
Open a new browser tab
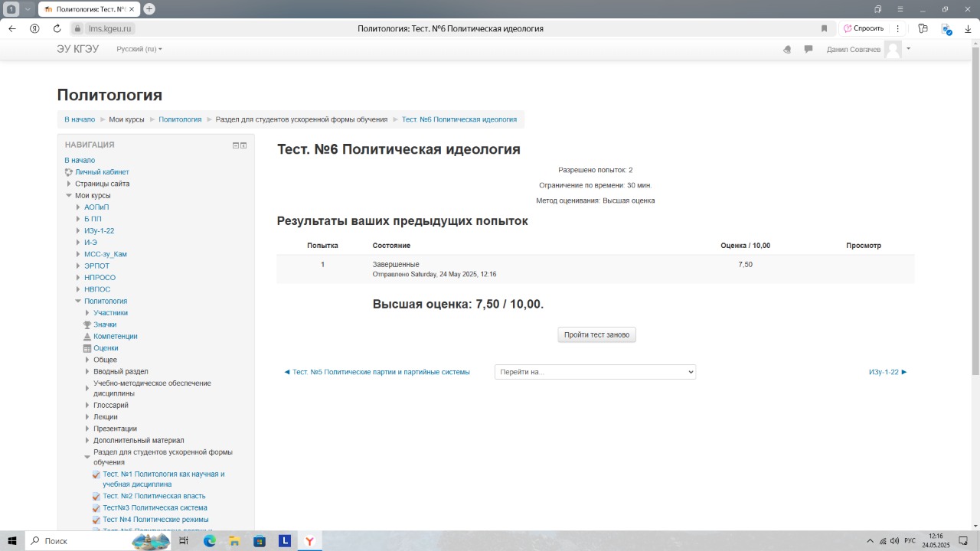(149, 9)
